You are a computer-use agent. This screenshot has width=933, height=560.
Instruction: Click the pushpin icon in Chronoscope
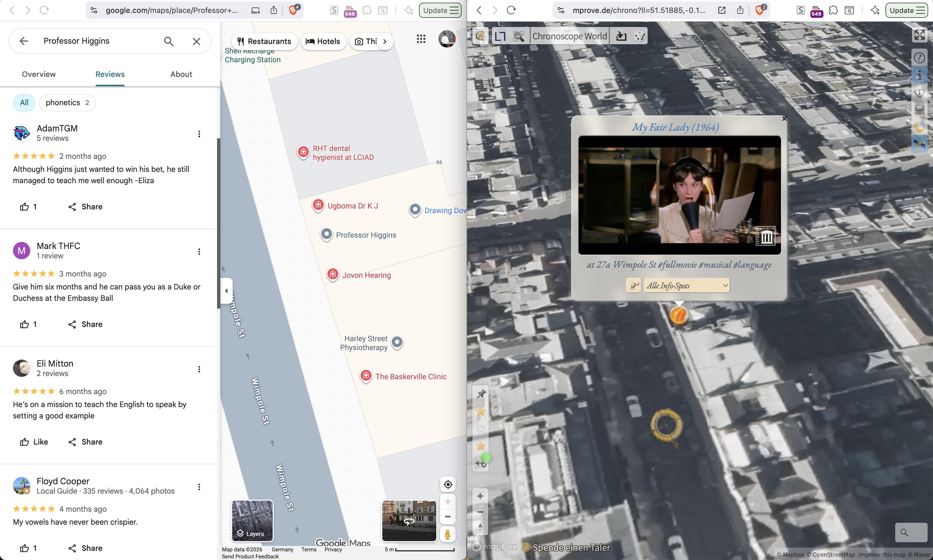pos(481,394)
